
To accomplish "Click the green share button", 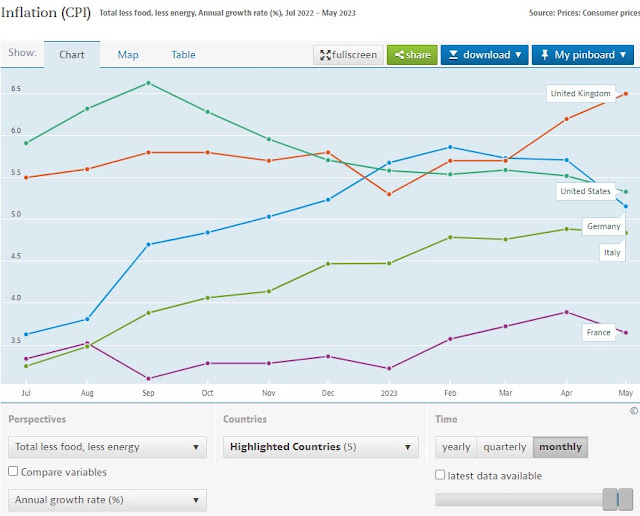I will (412, 55).
